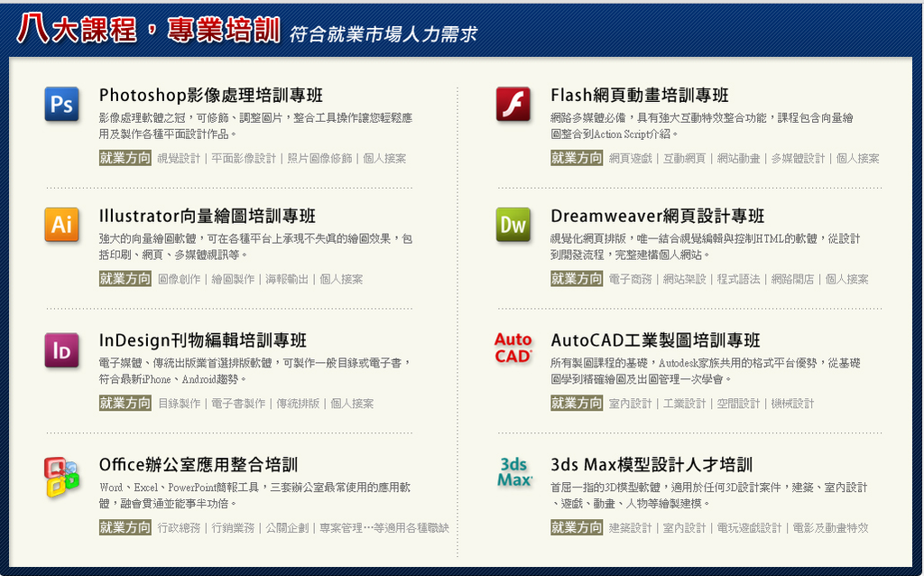Viewport: 924px width, 576px height.
Task: Click the Illustrator Ai icon
Action: 61,225
